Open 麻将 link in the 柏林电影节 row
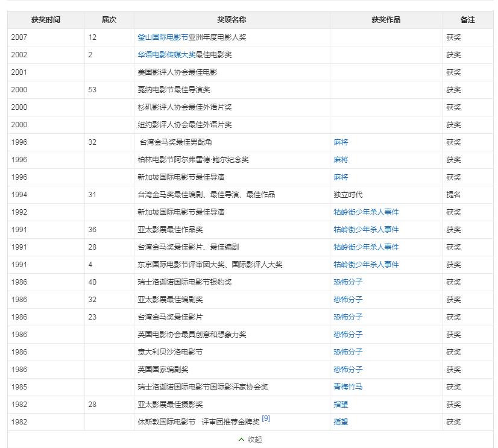This screenshot has width=498, height=448. tap(341, 160)
